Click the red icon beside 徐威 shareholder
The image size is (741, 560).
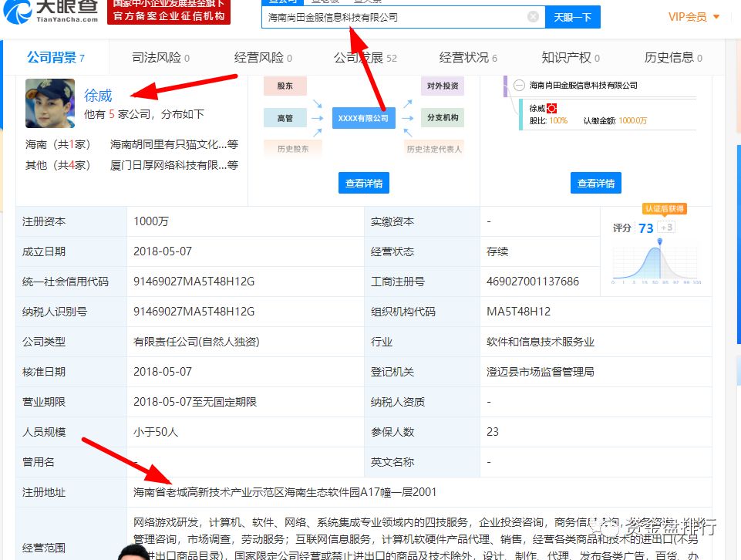point(551,108)
